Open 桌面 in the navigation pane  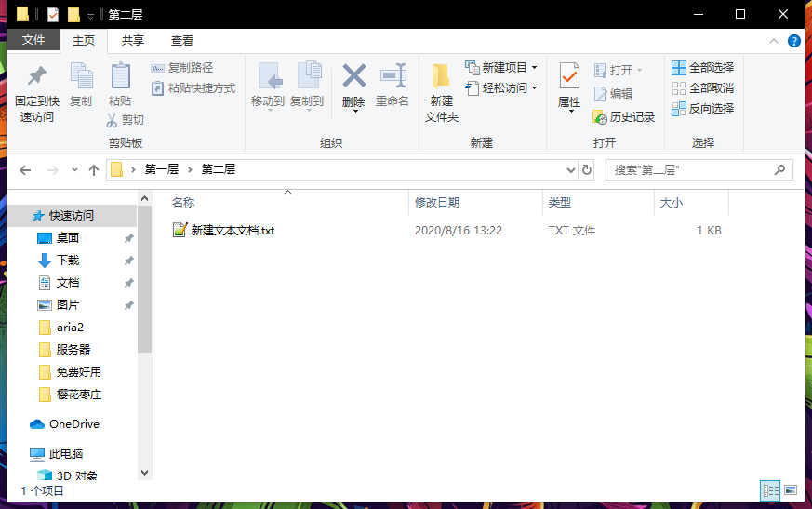68,238
